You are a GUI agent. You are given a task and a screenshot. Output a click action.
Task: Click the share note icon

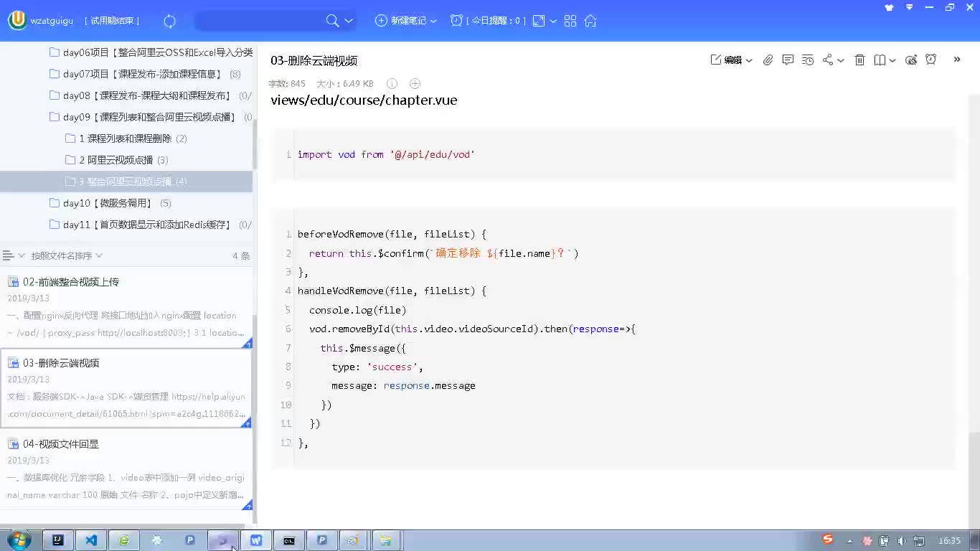[828, 60]
